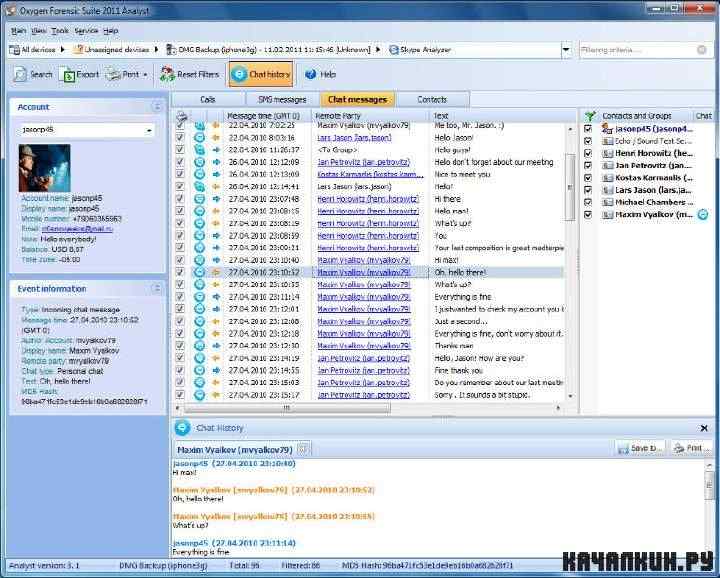Viewport: 720px width, 578px height.
Task: Click the Unassigned devices folder icon
Action: 78,50
